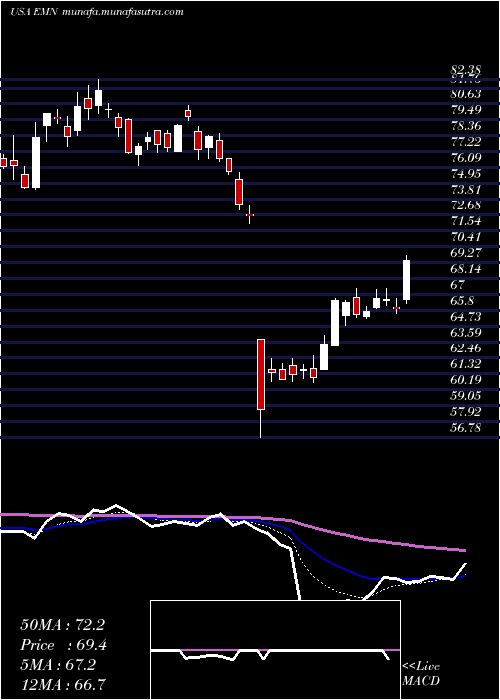Image resolution: width=500 pixels, height=700 pixels.
Task: Click the munafa.munafasutra.com header text
Action: coord(121,12)
